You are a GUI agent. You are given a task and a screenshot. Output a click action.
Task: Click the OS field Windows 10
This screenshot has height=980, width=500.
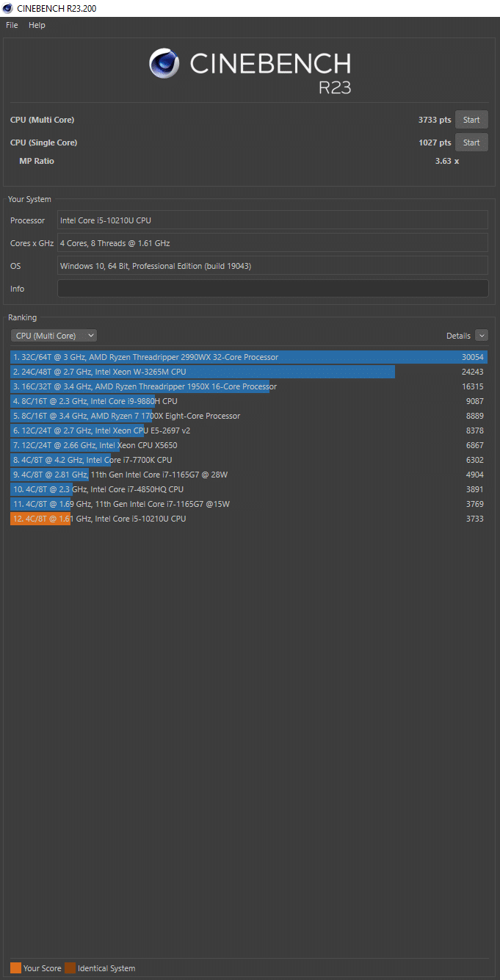(272, 266)
